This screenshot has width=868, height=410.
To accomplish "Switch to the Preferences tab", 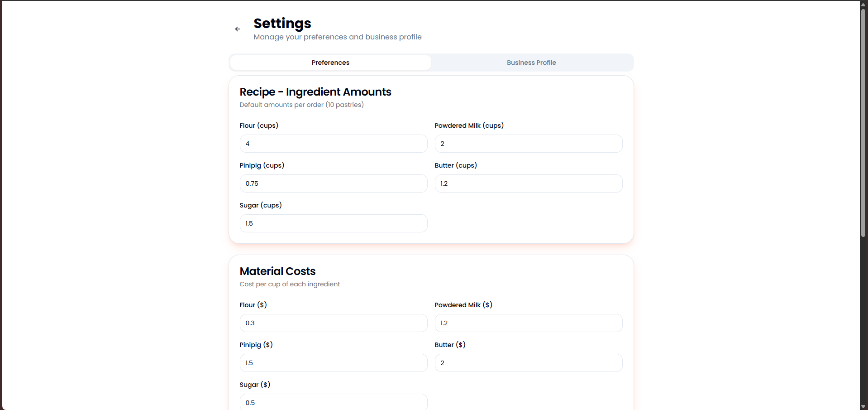I will coord(330,63).
